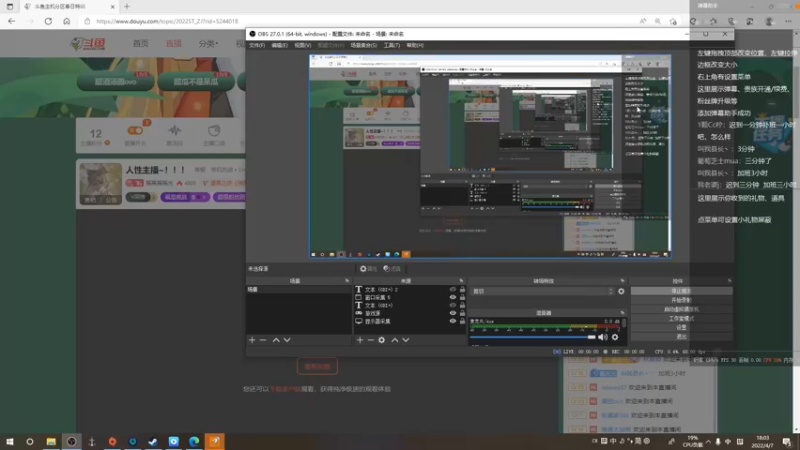800x450 pixels.
Task: Click the audio mixer vertical scrollbar
Action: tap(624, 324)
